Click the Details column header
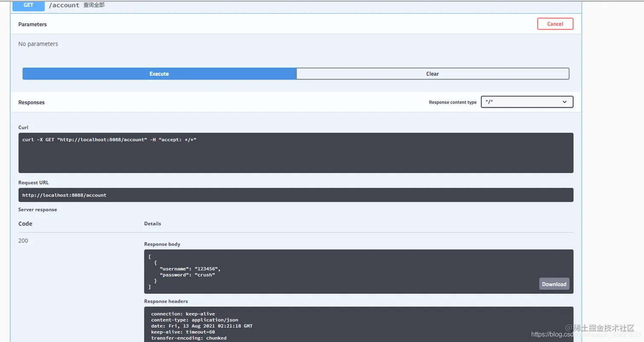 click(x=152, y=223)
